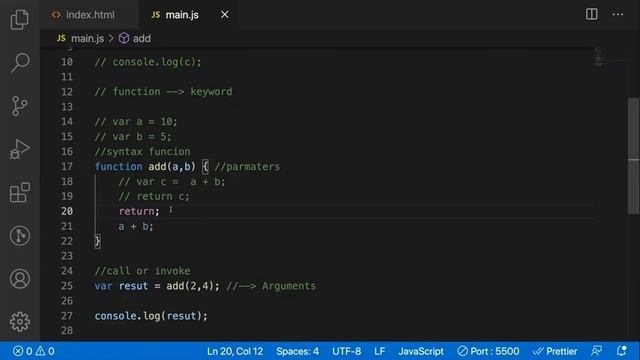Split the editor to the right
This screenshot has height=360, width=640.
pyautogui.click(x=591, y=14)
